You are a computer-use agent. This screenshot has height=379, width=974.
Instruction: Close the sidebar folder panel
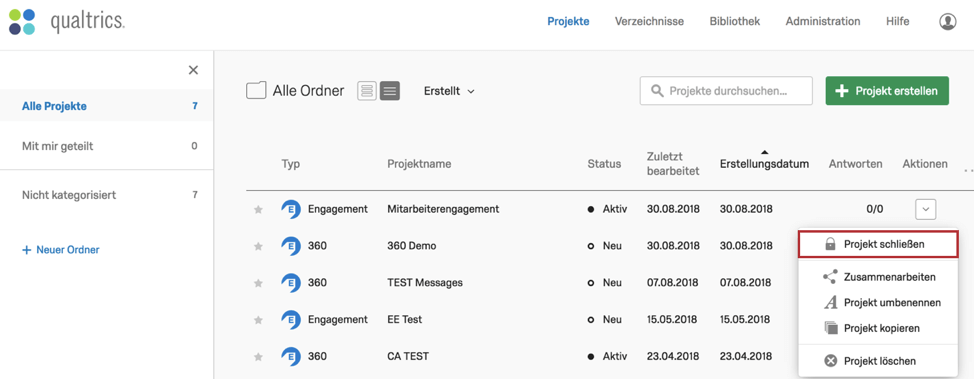[193, 70]
